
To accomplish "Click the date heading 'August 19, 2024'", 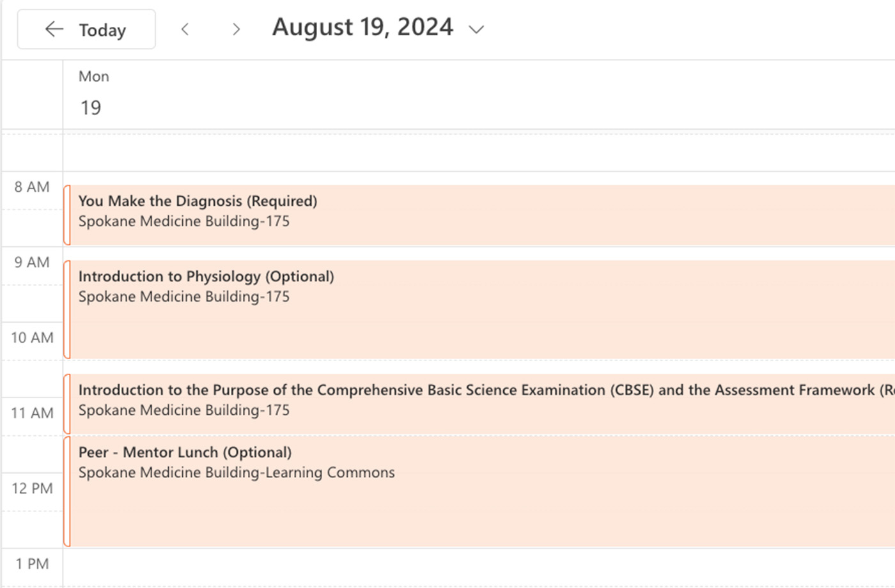I will point(363,27).
